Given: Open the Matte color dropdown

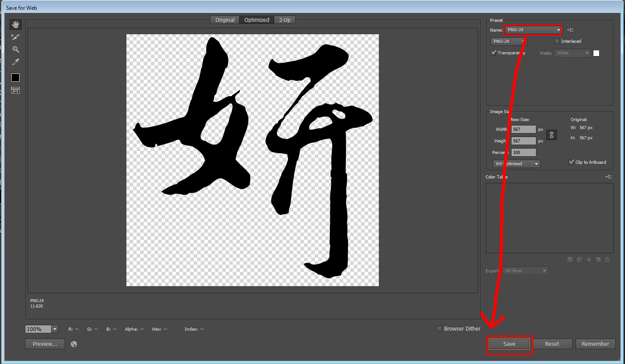Looking at the screenshot, I should pos(573,53).
